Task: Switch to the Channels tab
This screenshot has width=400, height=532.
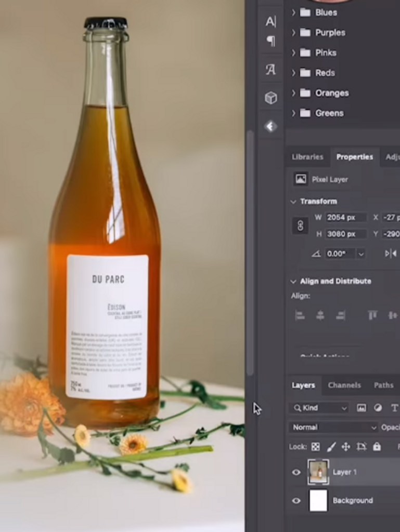Action: (344, 385)
